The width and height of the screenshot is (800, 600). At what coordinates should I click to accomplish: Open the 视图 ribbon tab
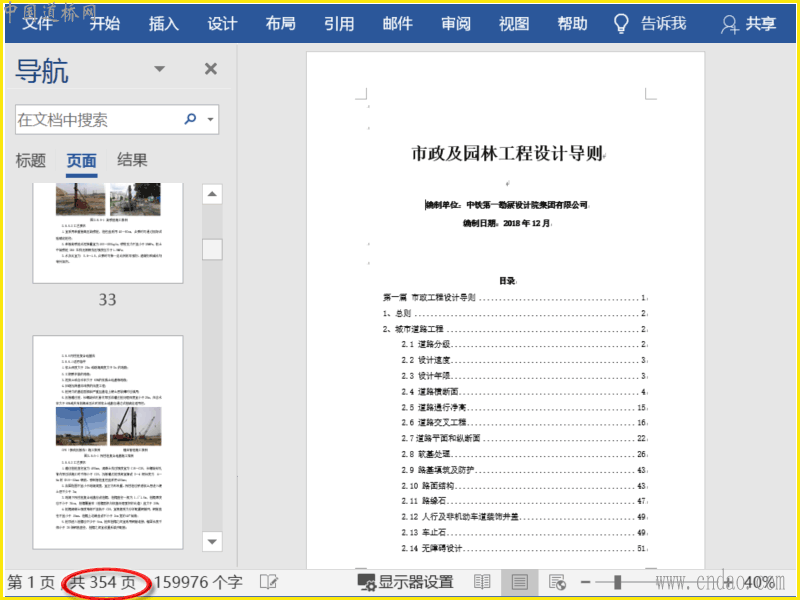click(x=514, y=23)
